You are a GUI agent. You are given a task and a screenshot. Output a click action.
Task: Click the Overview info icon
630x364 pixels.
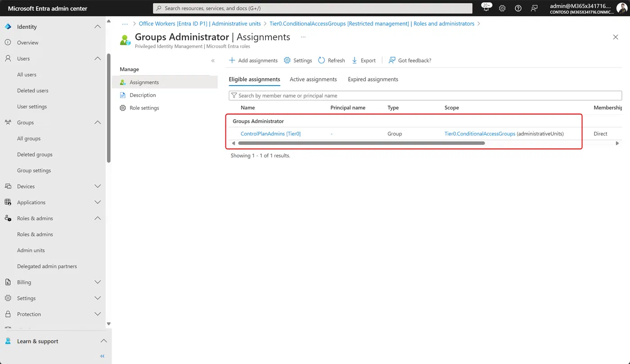point(8,42)
